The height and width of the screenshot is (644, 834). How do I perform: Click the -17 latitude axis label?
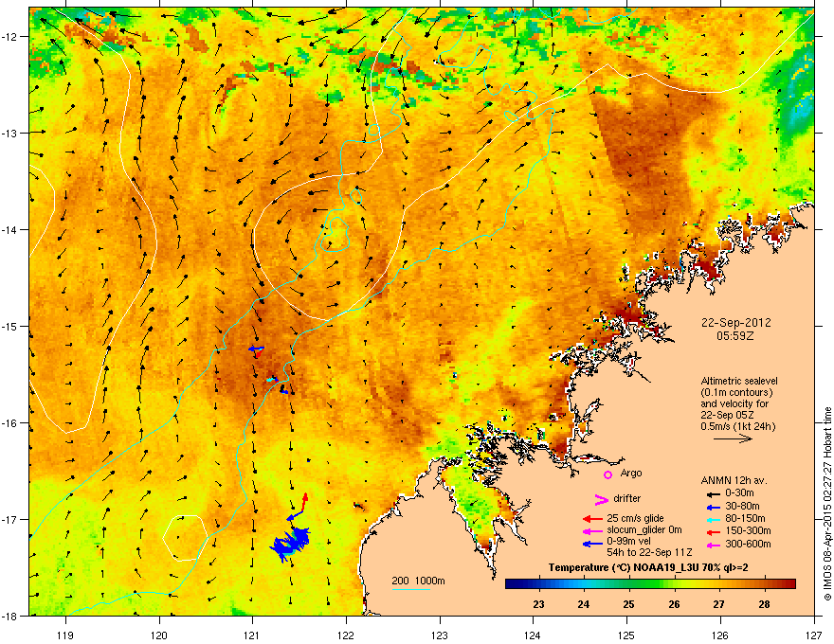(9, 520)
